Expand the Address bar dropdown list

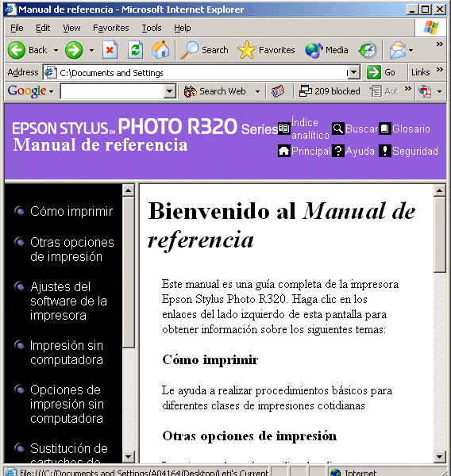click(353, 72)
